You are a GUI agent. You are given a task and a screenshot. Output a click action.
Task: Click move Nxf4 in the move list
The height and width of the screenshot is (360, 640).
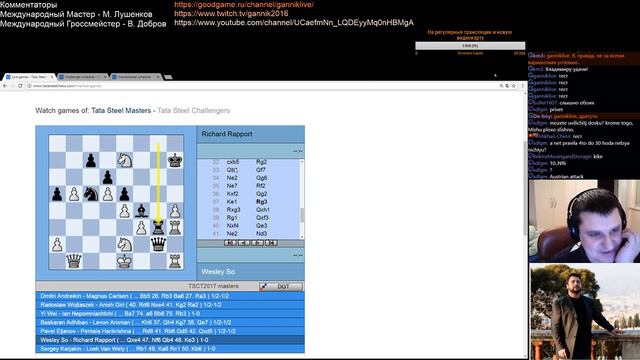(233, 226)
